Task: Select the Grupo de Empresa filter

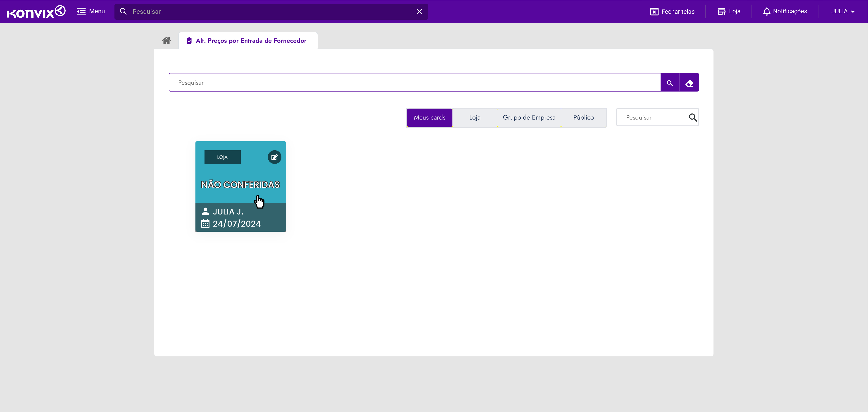Action: 529,118
